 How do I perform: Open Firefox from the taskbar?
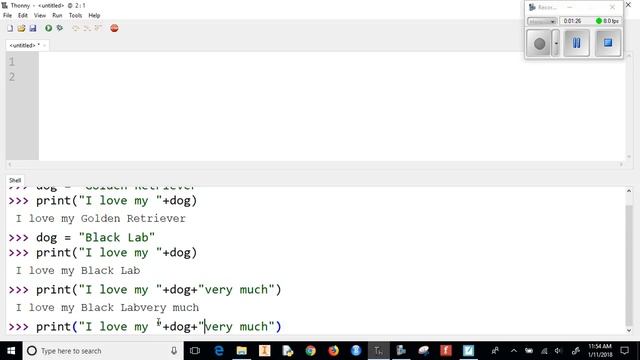pos(333,351)
